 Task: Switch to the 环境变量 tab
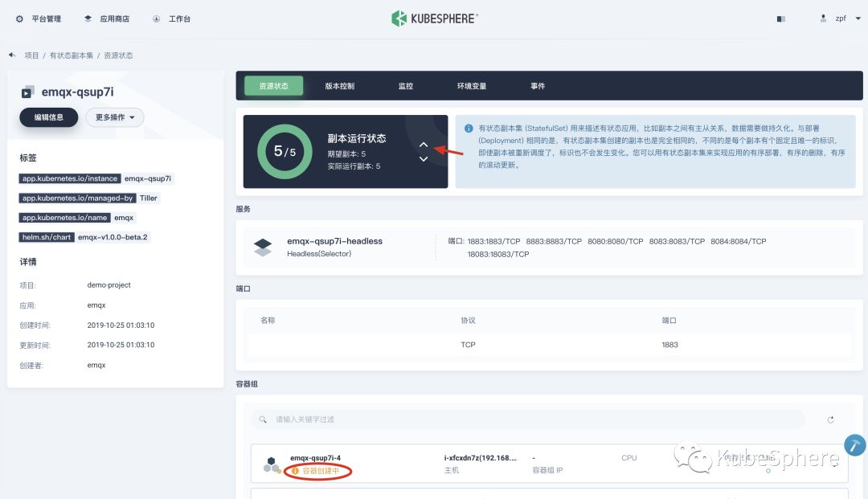472,86
